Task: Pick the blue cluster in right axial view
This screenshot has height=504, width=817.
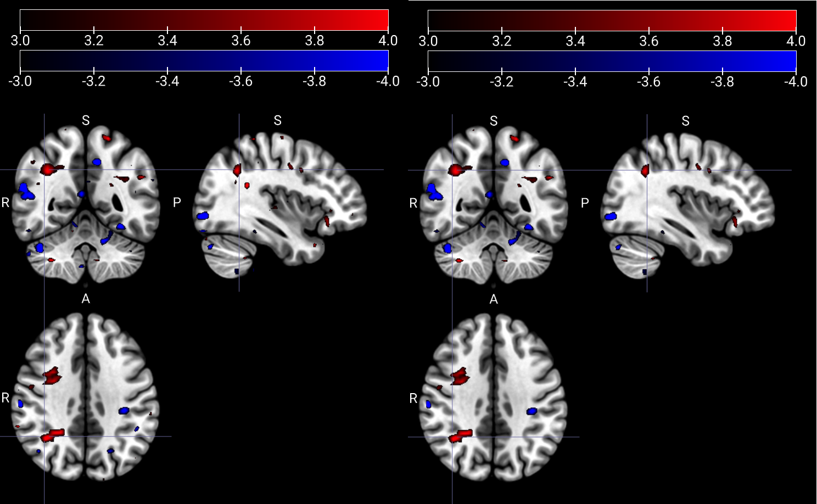Action: click(531, 411)
